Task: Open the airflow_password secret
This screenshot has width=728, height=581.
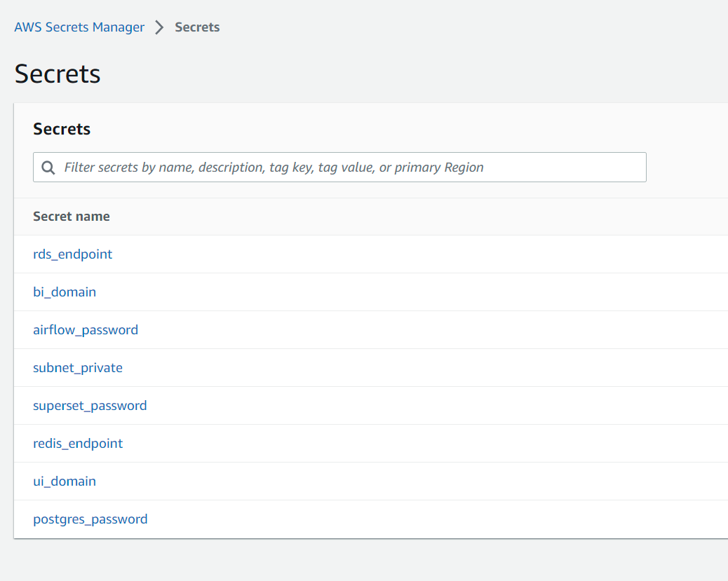Action: click(x=86, y=330)
